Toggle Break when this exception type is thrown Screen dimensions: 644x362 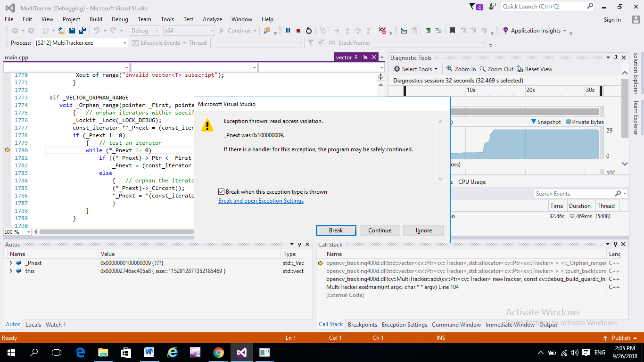coord(221,192)
